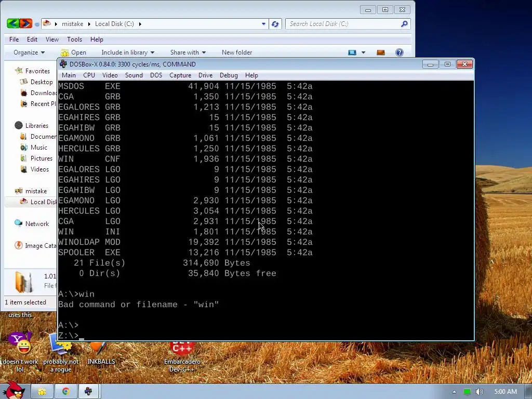Open the DOSBox-X Main menu

[69, 75]
